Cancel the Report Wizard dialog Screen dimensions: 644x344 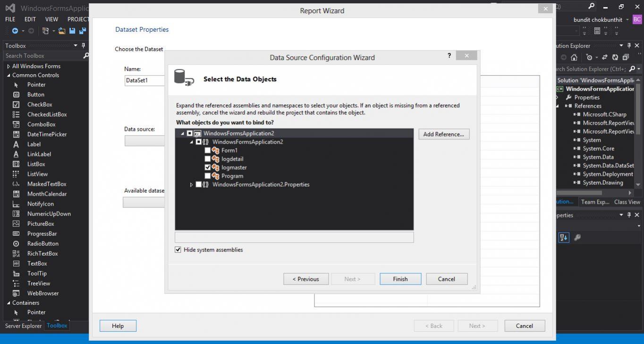(x=525, y=326)
